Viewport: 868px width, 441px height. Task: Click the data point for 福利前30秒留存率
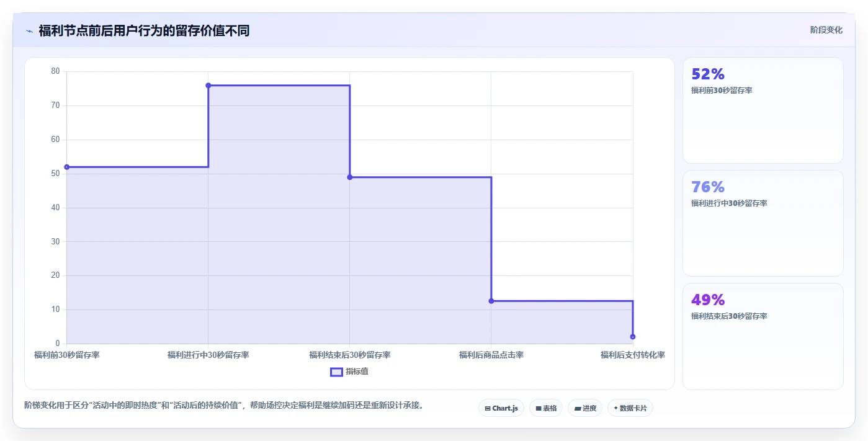tap(67, 167)
